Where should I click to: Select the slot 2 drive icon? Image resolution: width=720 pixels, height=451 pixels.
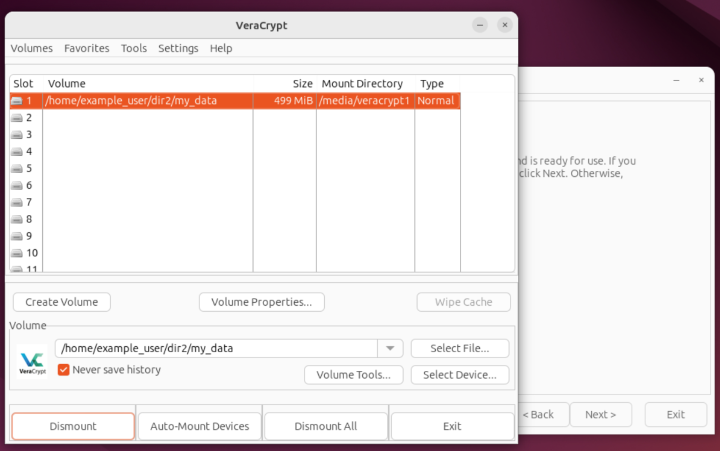pos(17,118)
